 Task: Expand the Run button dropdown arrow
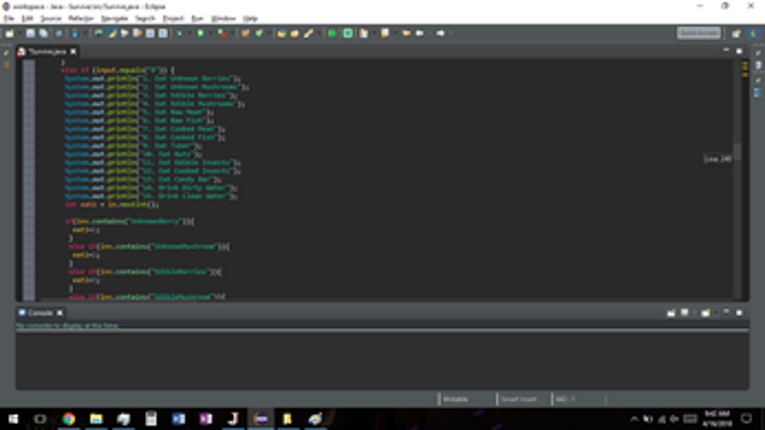210,33
